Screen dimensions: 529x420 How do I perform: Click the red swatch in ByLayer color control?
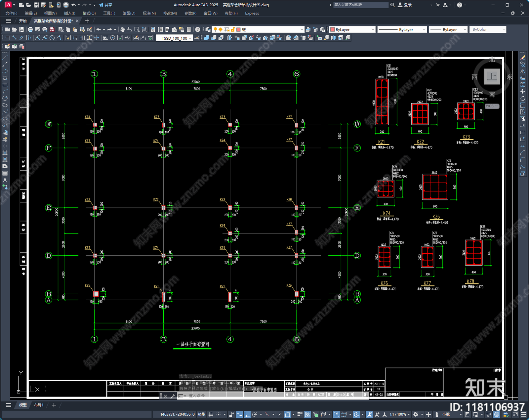click(333, 29)
